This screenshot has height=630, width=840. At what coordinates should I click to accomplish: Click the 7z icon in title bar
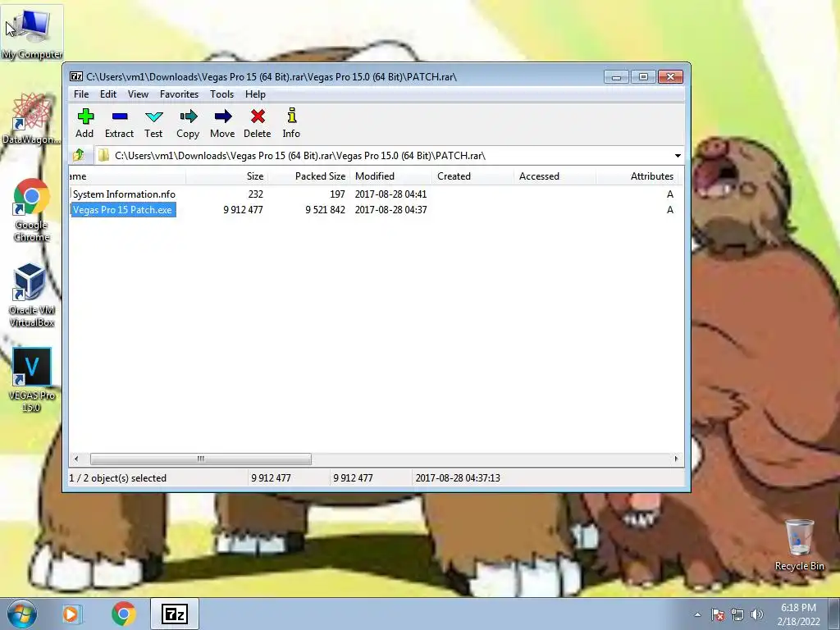point(76,76)
